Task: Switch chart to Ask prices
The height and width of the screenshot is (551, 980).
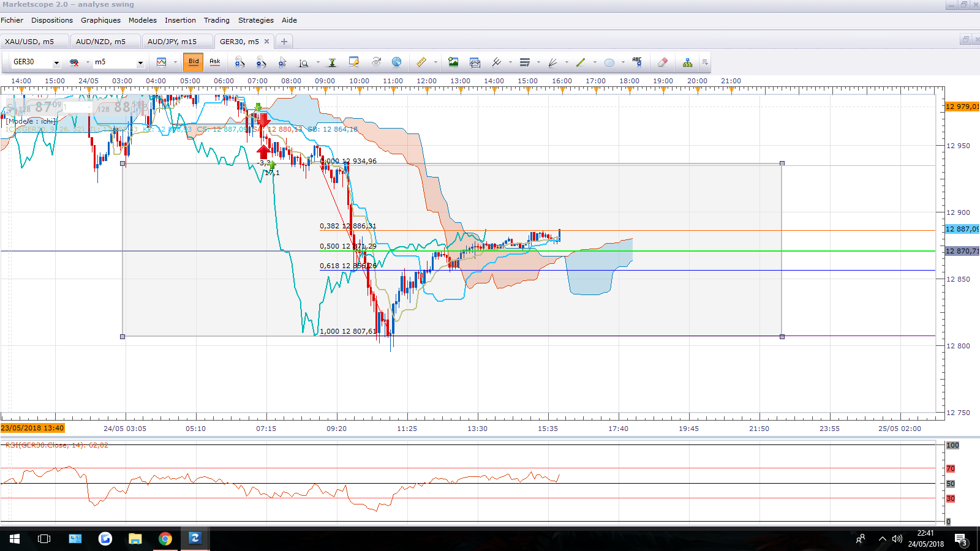Action: (x=215, y=62)
